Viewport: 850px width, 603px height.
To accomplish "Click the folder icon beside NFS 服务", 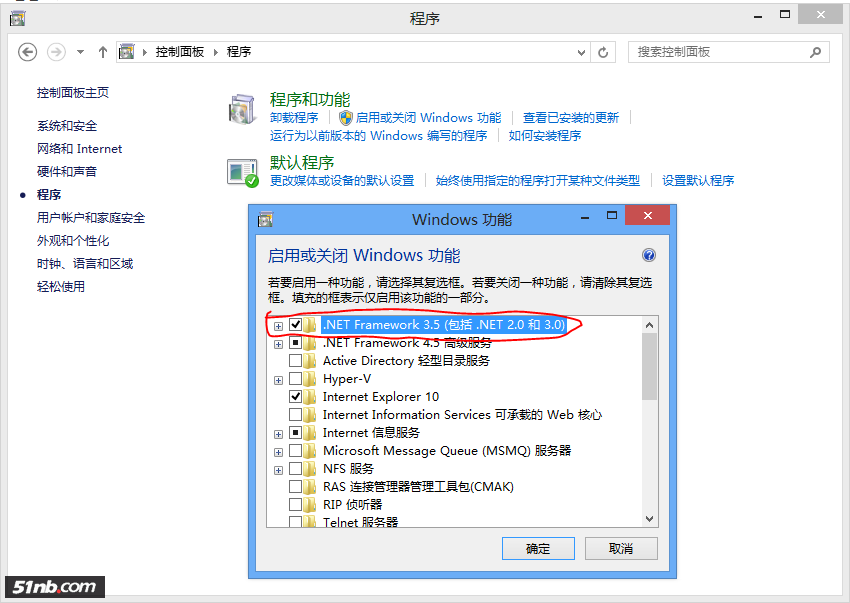I will point(310,469).
